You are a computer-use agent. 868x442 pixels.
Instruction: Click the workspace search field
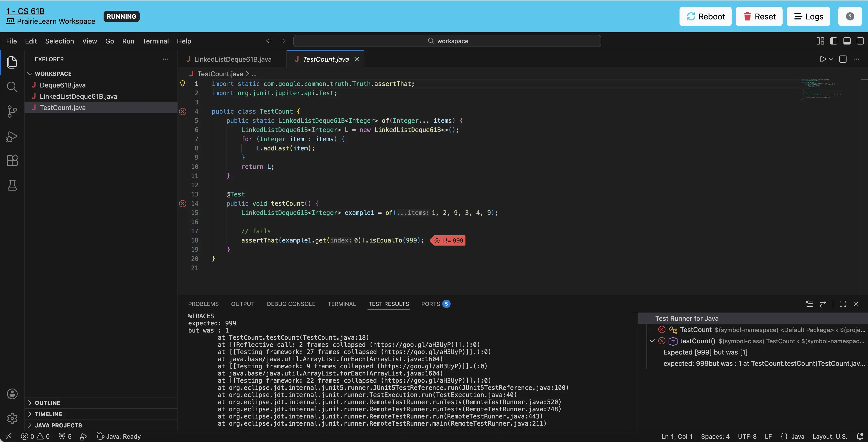point(447,41)
